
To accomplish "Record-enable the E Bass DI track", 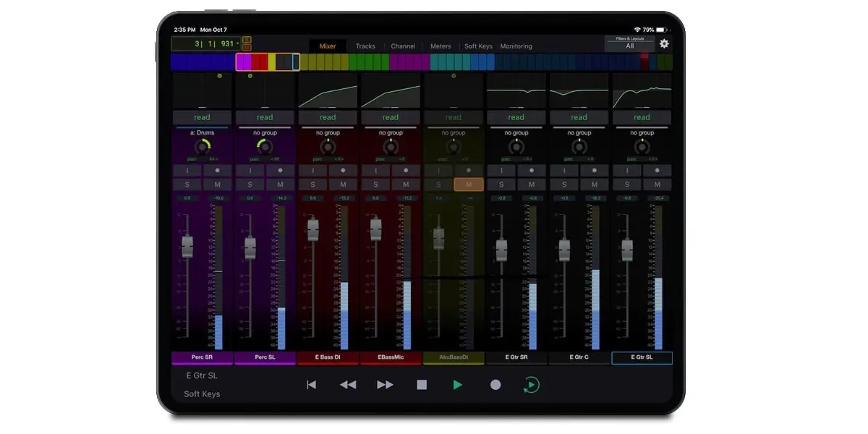I will tap(343, 171).
